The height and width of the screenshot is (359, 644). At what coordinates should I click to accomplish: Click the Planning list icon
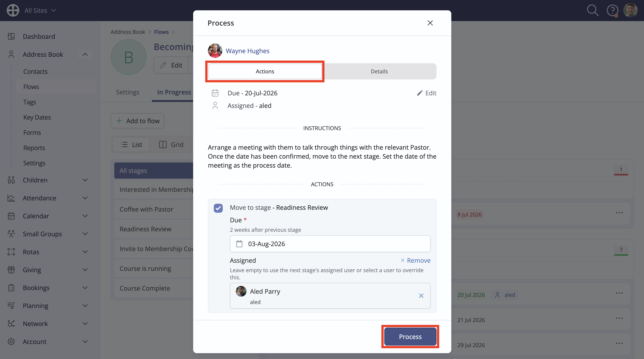pos(11,305)
